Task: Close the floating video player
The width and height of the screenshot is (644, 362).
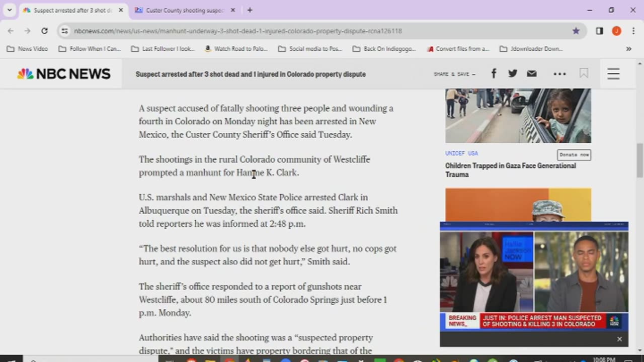Action: click(x=619, y=339)
